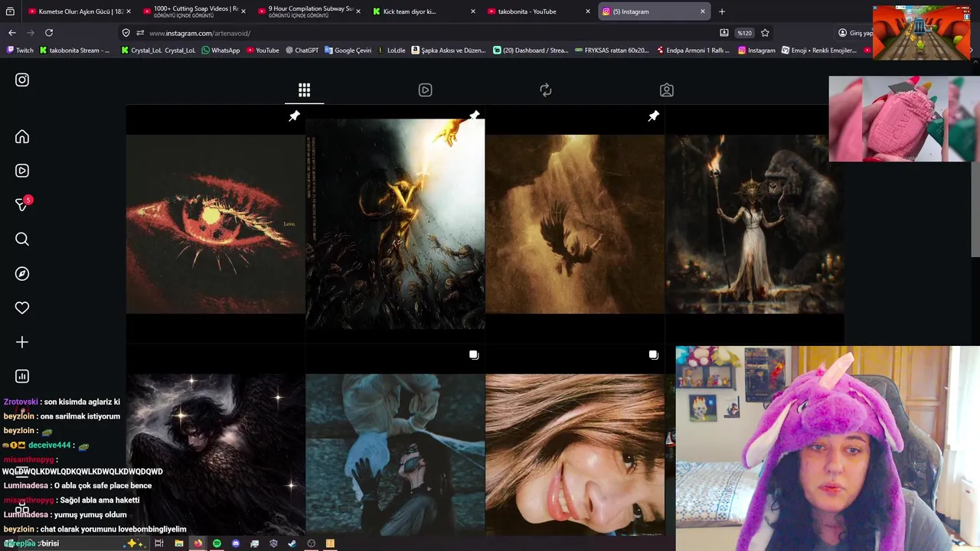The width and height of the screenshot is (980, 551).
Task: Go to Home feed in Instagram sidebar
Action: tap(22, 137)
